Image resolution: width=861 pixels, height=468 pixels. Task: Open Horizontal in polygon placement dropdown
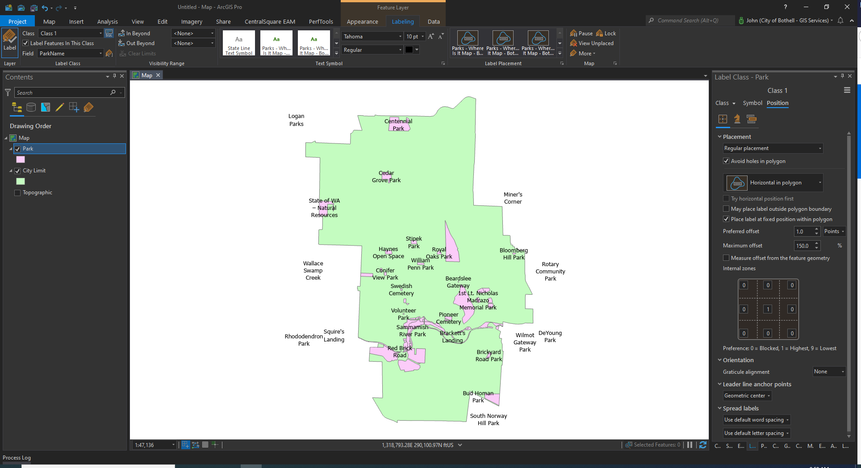(x=773, y=182)
